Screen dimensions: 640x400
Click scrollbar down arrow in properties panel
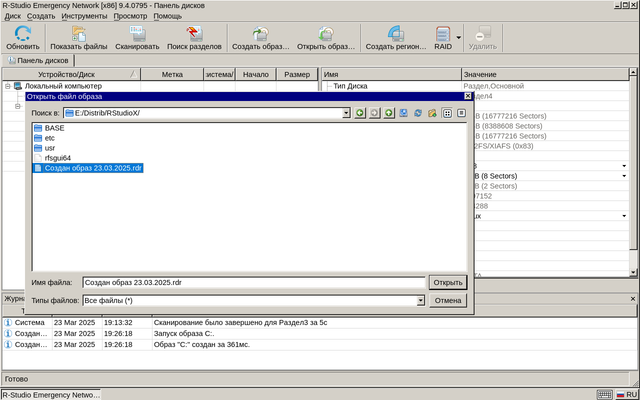tap(633, 272)
